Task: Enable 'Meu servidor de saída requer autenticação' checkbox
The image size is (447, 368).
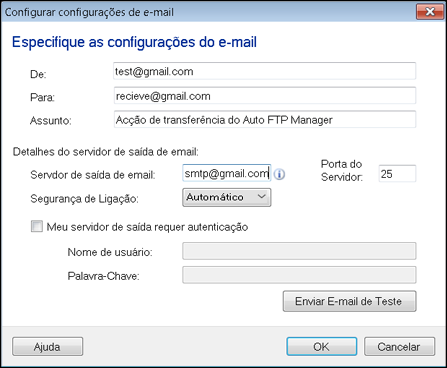Action: click(x=37, y=227)
